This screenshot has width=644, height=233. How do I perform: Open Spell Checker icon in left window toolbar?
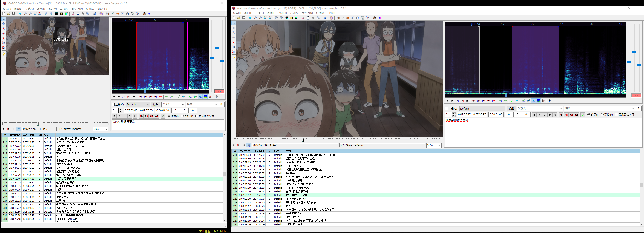(x=138, y=14)
